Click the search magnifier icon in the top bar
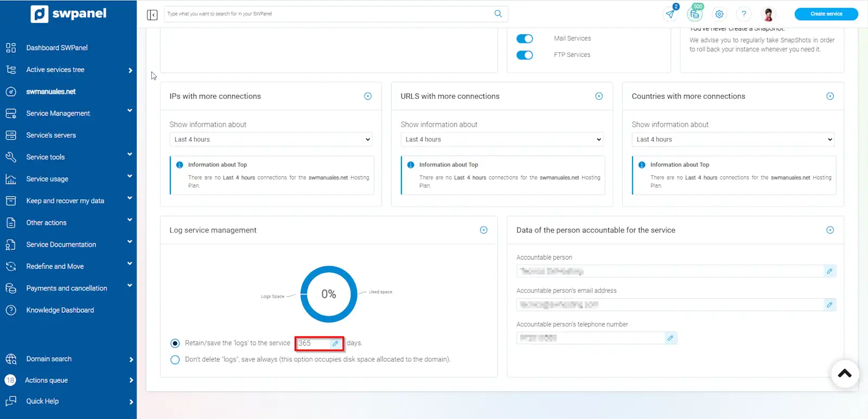 [498, 14]
